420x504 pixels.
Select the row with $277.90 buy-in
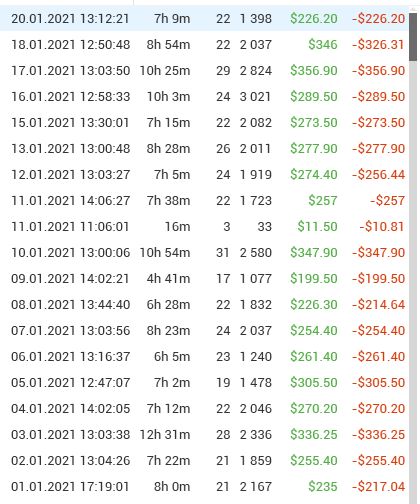coord(204,149)
